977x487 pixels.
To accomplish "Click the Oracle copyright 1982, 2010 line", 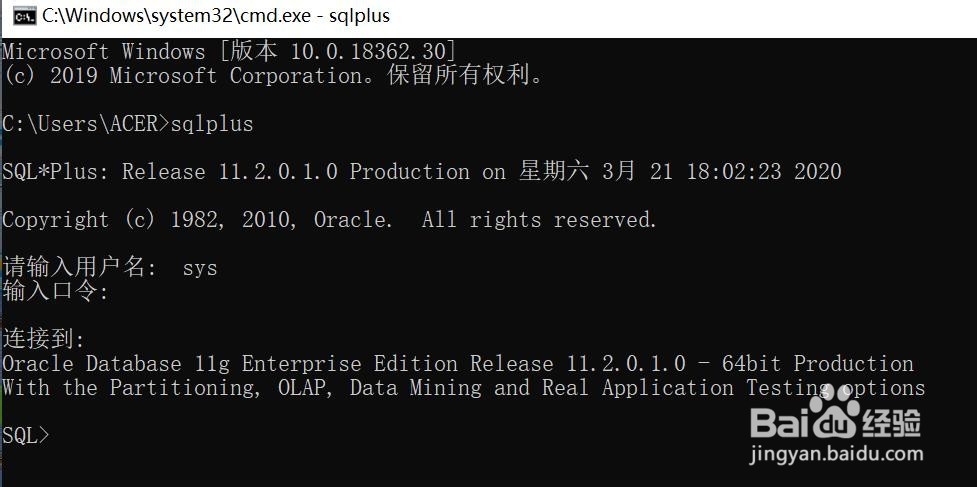I will pos(330,220).
